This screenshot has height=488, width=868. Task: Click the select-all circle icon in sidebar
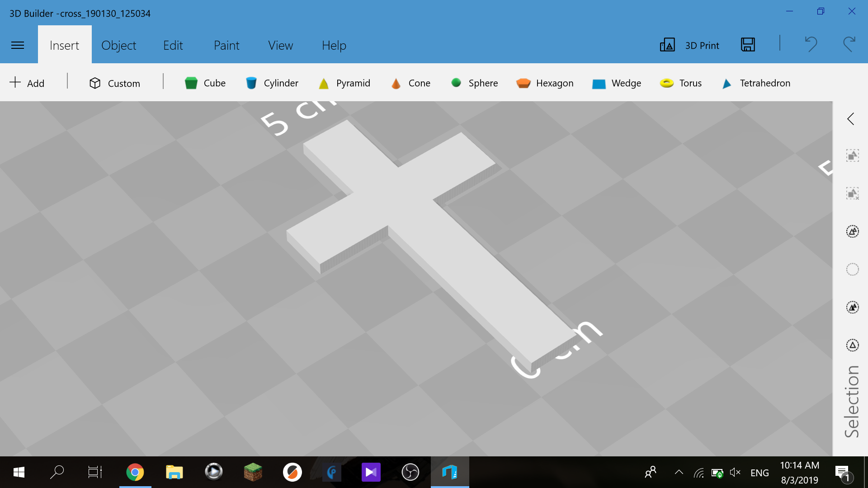pos(852,231)
